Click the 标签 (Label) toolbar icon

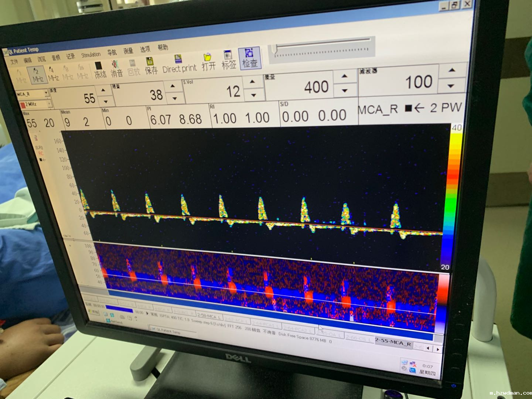tap(228, 60)
